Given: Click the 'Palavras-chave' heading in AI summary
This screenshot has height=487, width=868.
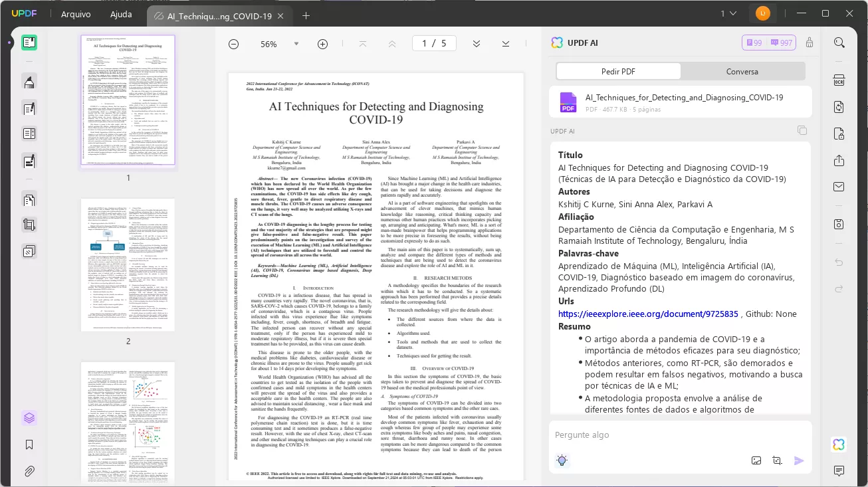Looking at the screenshot, I should 588,253.
